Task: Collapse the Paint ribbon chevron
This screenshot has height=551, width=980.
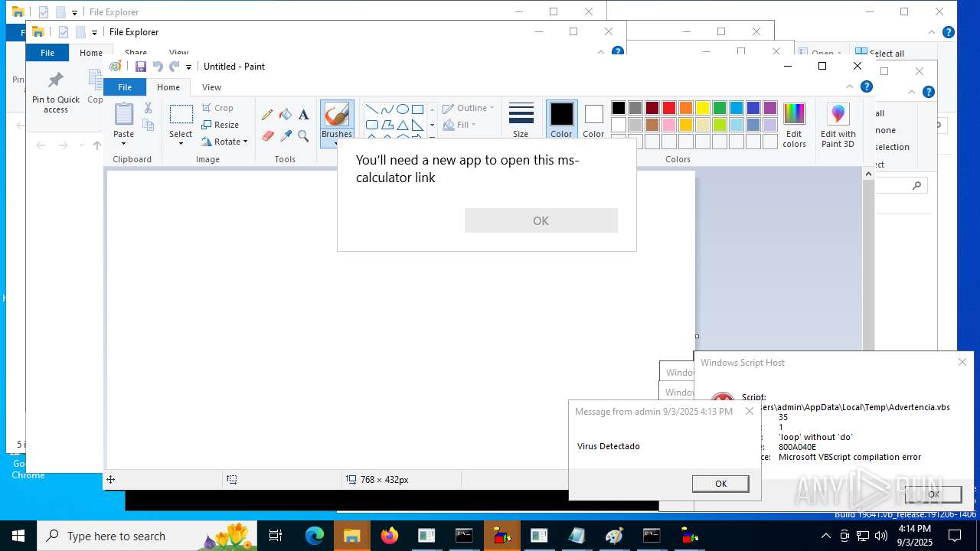Action: click(848, 87)
